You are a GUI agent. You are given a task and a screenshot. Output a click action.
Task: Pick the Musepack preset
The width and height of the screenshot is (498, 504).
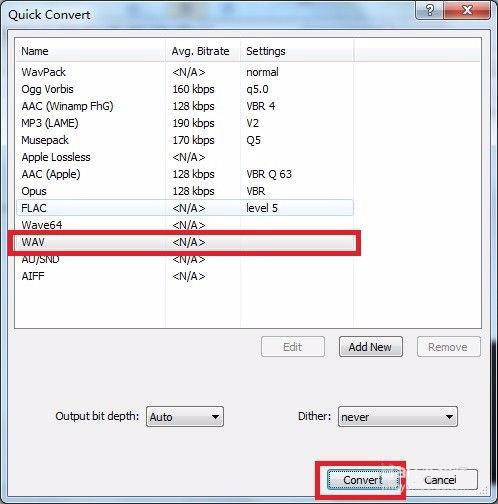[185, 140]
